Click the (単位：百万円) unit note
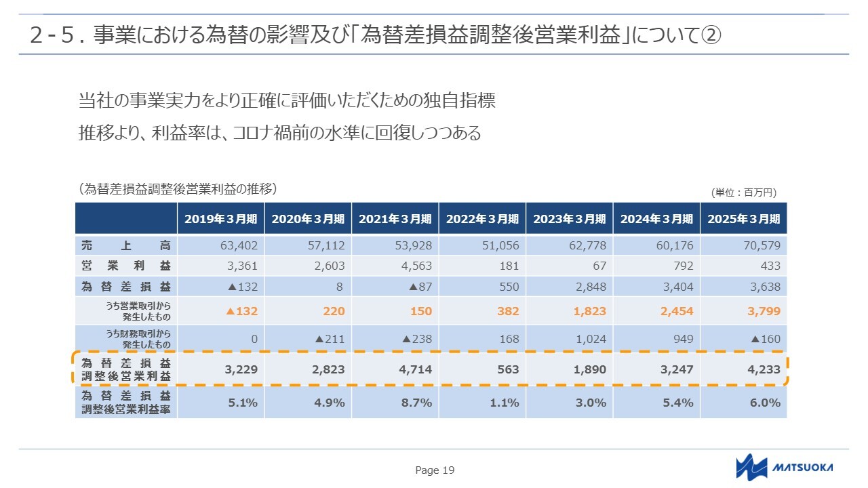The image size is (868, 488). 744,192
